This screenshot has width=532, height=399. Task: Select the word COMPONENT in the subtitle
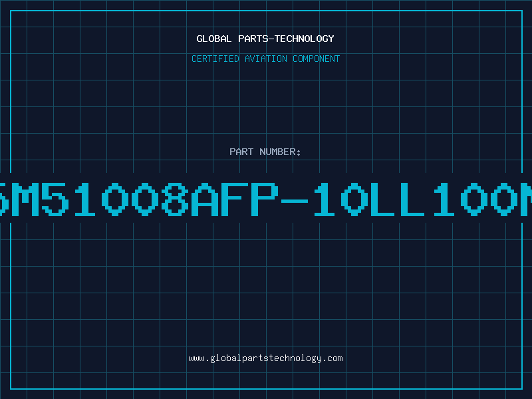(317, 59)
